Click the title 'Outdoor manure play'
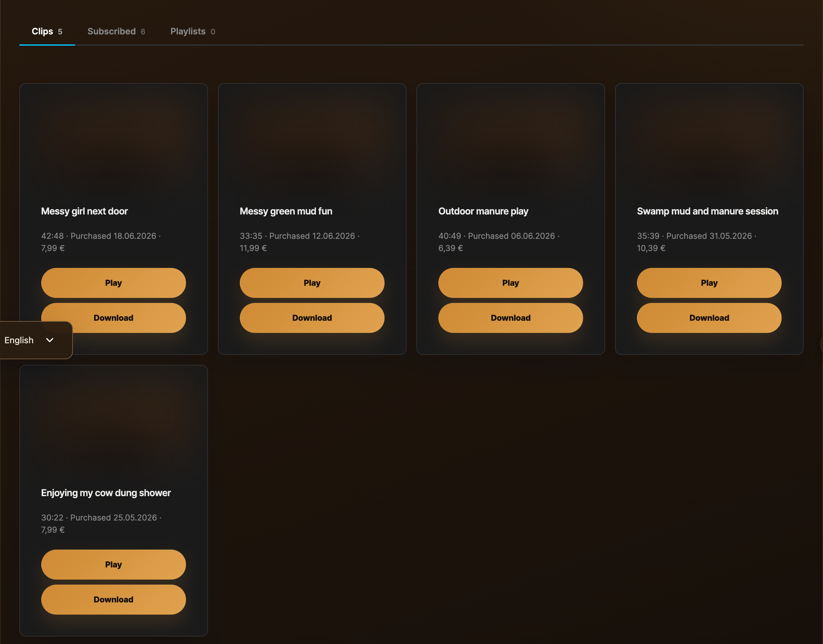Image resolution: width=823 pixels, height=644 pixels. point(483,211)
